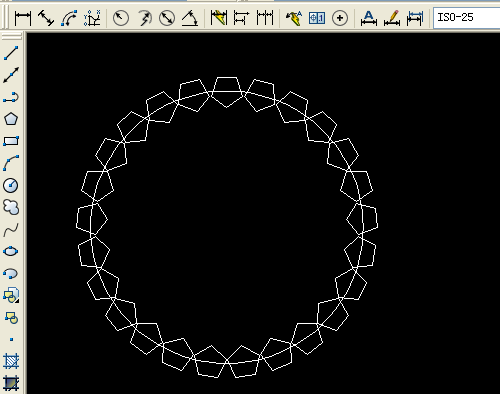Select the Line draw tool
The height and width of the screenshot is (394, 500).
coord(11,53)
